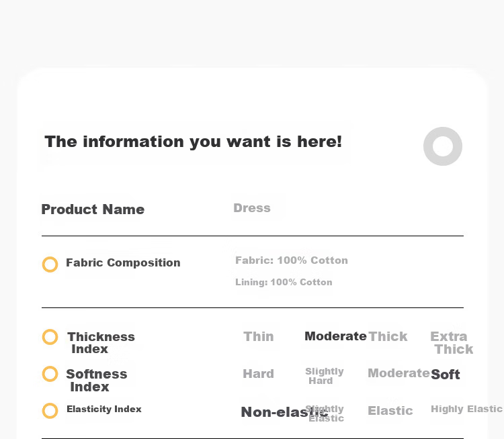Image resolution: width=504 pixels, height=439 pixels.
Task: Click the 'Thickness Index' label
Action: (101, 342)
